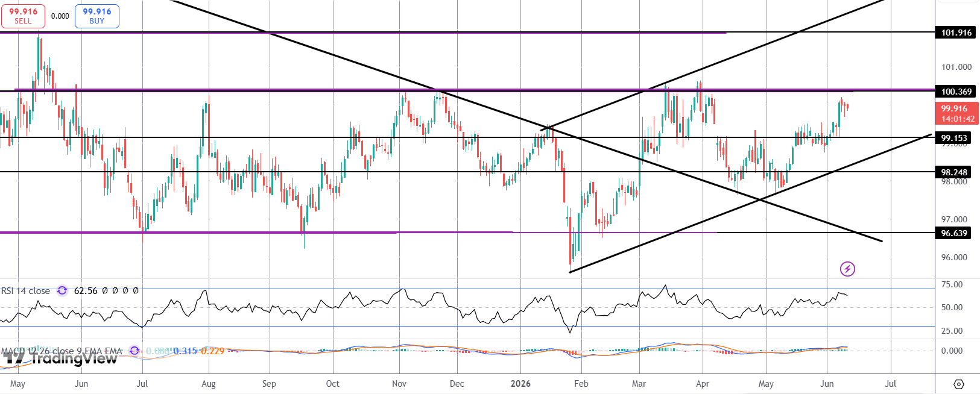Click the blue BUY 99.916 button
This screenshot has height=394, width=980.
(97, 16)
